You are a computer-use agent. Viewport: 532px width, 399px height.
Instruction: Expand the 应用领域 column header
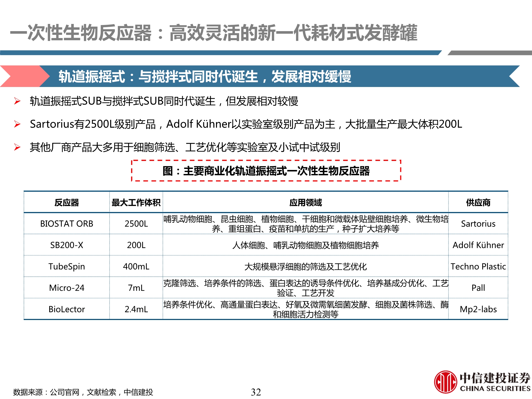[306, 202]
